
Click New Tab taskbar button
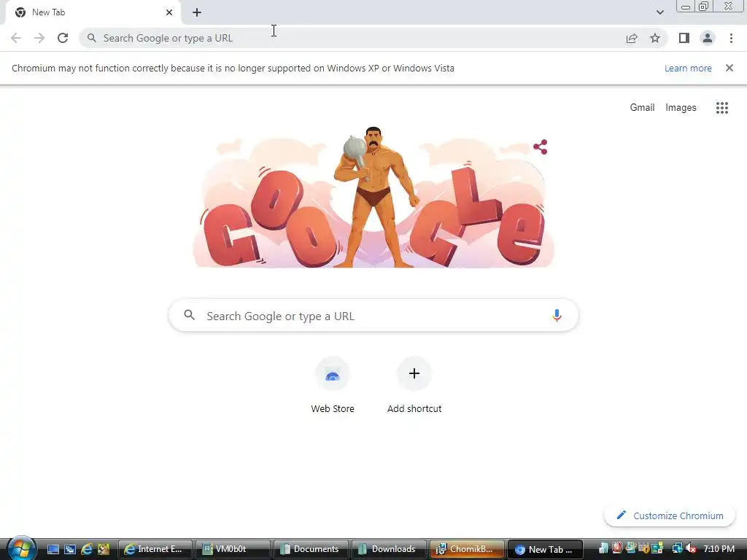pyautogui.click(x=545, y=549)
